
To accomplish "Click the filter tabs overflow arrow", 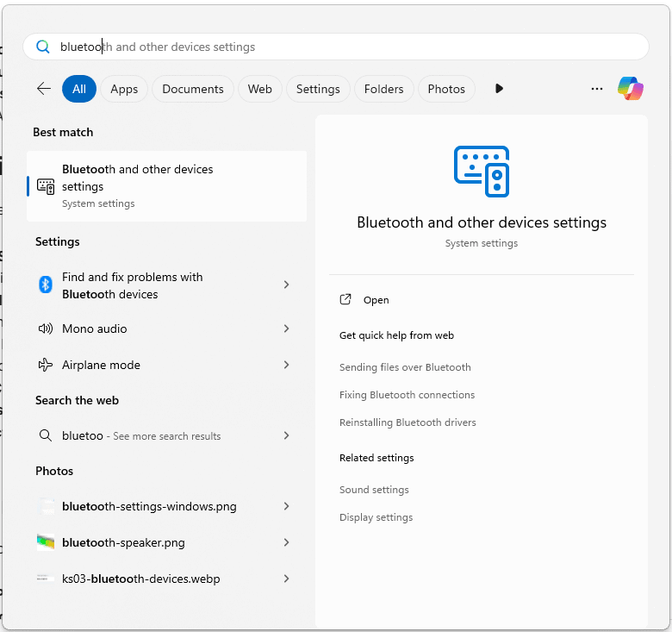I will point(499,89).
